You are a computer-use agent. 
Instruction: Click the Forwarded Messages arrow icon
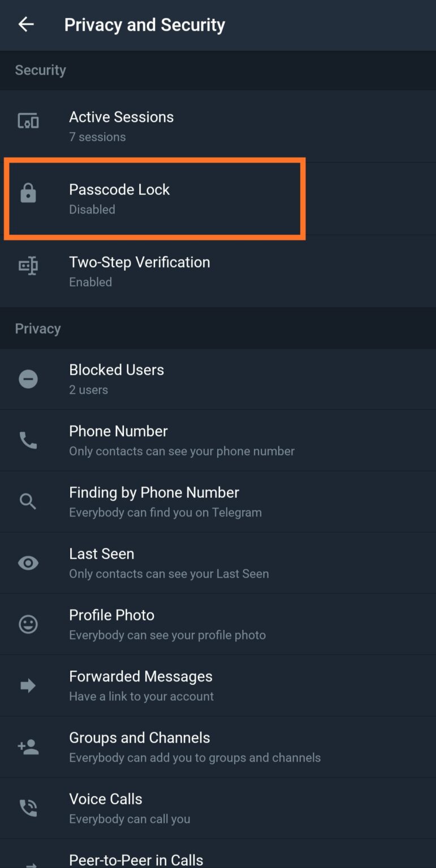point(28,685)
